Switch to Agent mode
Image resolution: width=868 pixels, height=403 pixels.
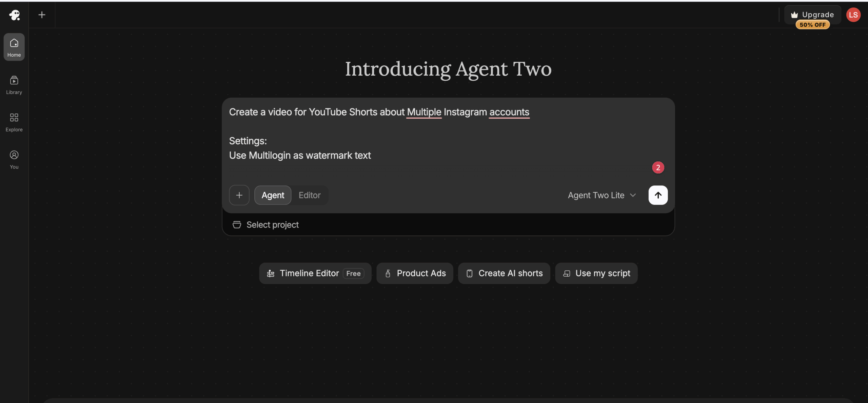[273, 195]
